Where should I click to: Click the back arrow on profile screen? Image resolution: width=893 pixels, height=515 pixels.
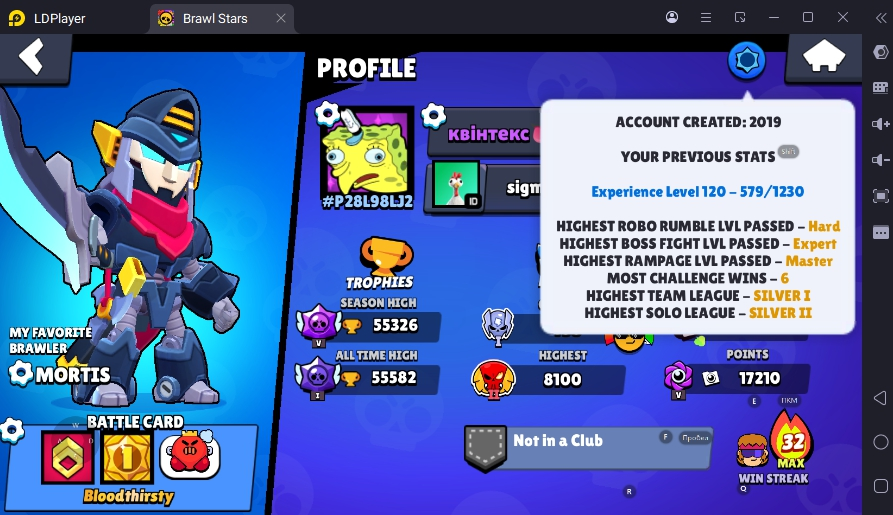pos(31,56)
